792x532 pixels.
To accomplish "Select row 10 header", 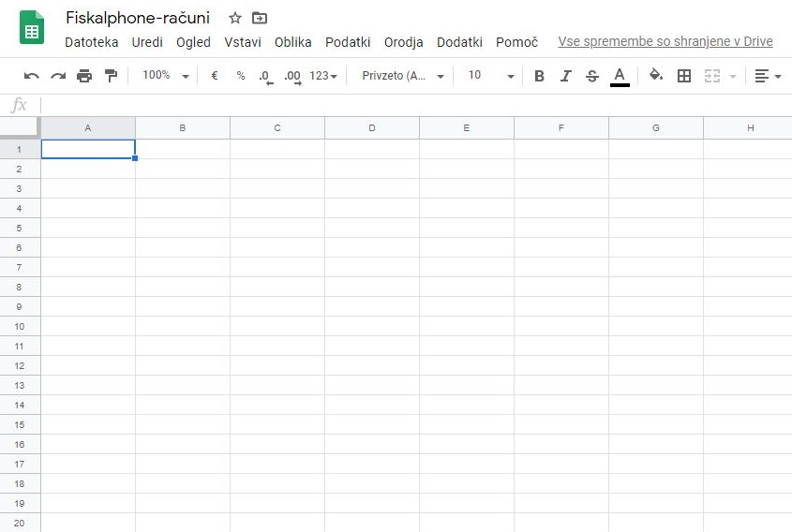I will (20, 327).
